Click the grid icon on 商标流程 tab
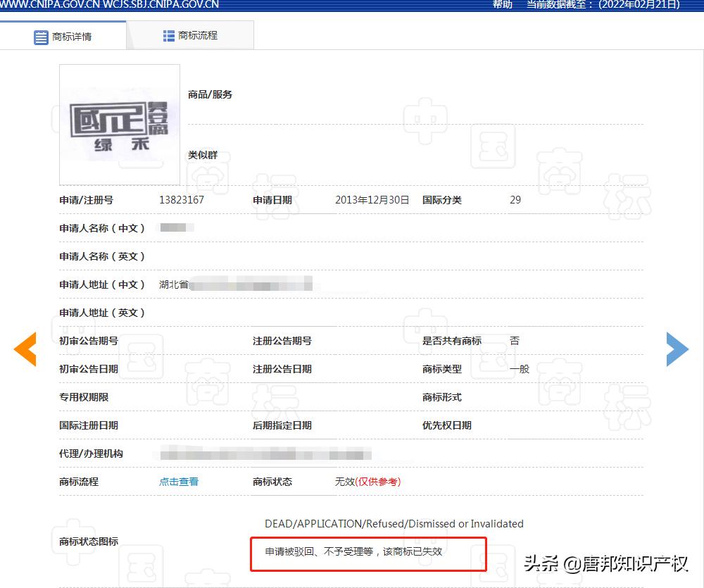Viewport: 704px width, 588px height. [x=168, y=35]
